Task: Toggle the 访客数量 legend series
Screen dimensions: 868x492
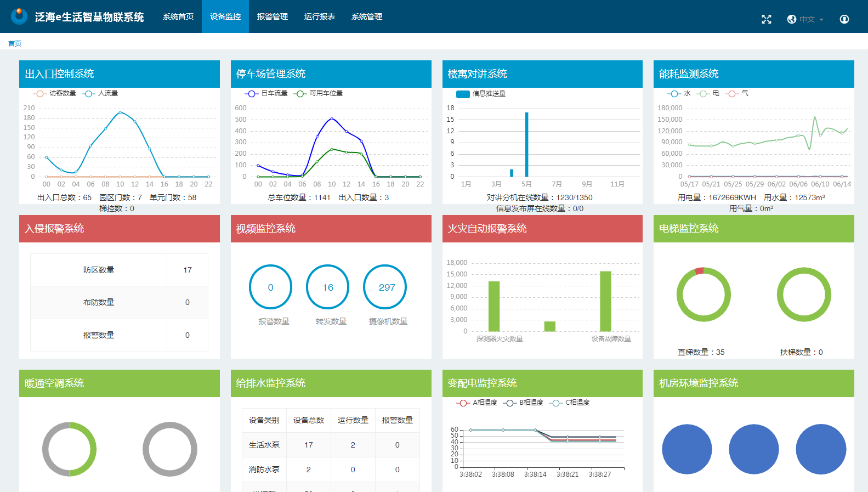Action: click(x=55, y=93)
